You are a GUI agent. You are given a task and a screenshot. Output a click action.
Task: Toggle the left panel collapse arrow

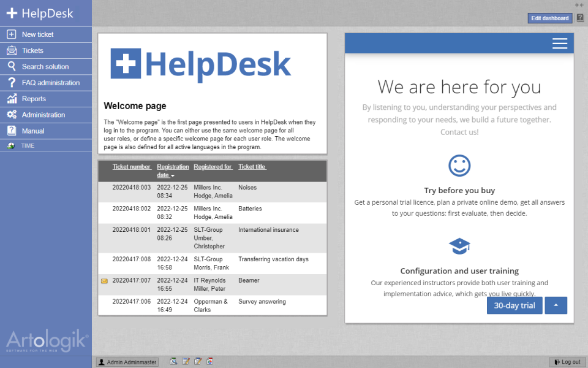coord(578,5)
